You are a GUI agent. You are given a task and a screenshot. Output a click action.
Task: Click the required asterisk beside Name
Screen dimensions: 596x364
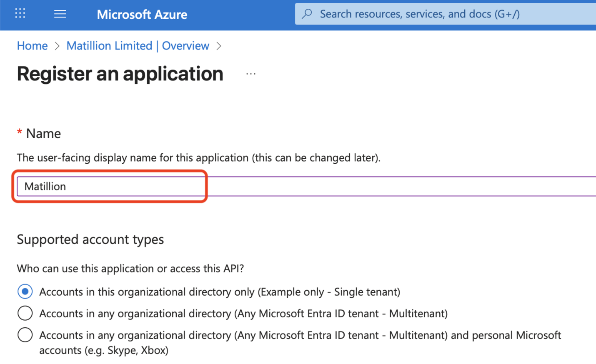[19, 132]
